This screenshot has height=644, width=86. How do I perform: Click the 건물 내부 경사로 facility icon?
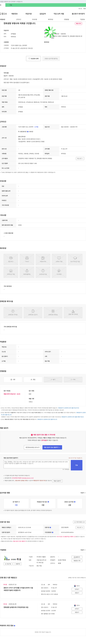(73, 313)
